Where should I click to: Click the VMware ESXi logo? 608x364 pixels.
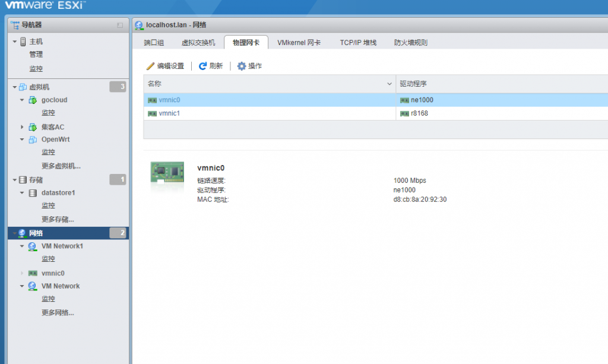click(45, 5)
